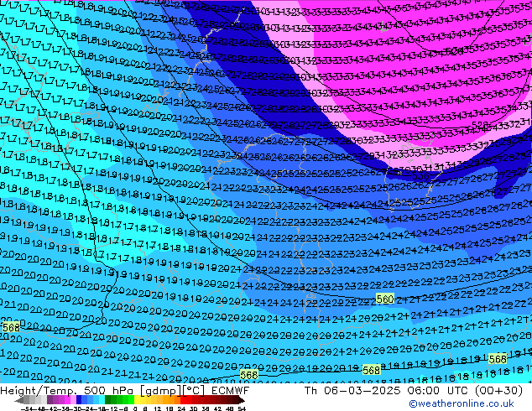Click the rightmost 568 contour label
Image resolution: width=532 pixels, height=411 pixels.
[498, 359]
